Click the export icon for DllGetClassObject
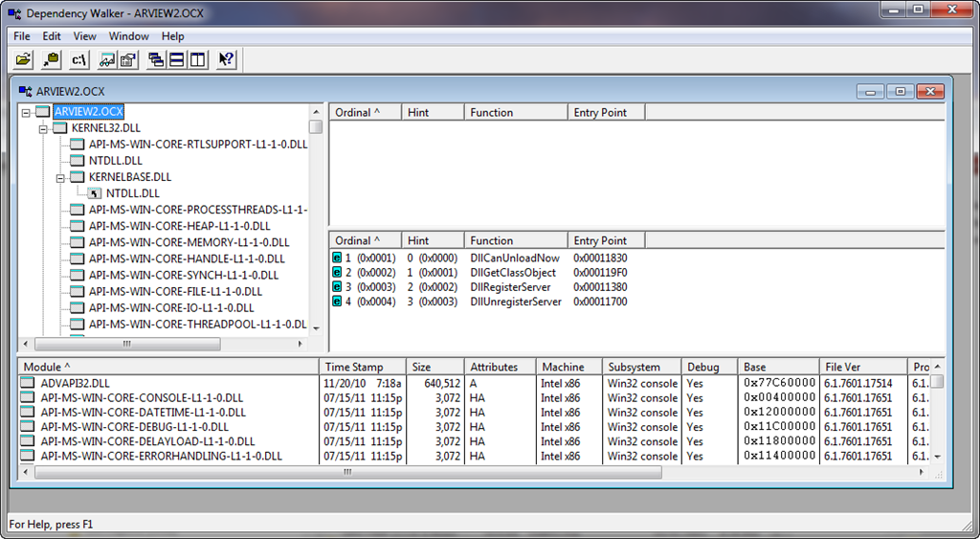Viewport: 980px width, 539px height. [x=337, y=272]
